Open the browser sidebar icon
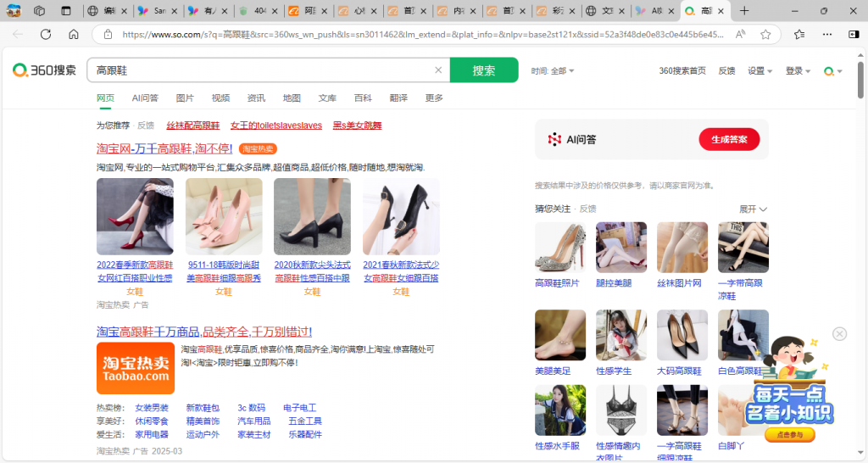868x463 pixels. (x=854, y=34)
